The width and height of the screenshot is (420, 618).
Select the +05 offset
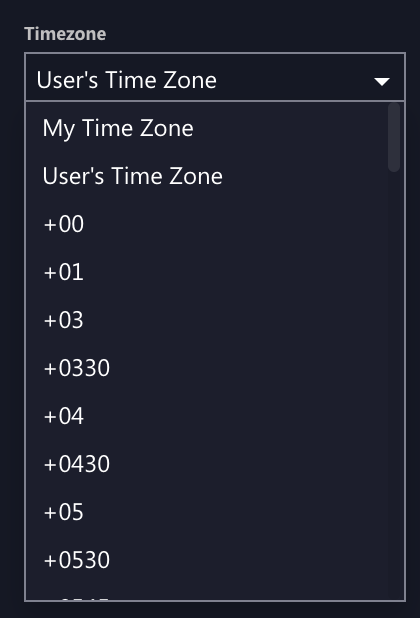tap(206, 512)
